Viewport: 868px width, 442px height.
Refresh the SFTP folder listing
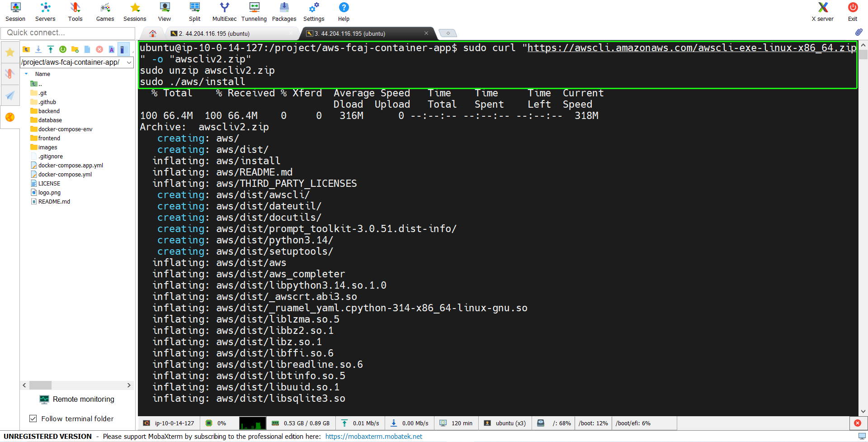coord(63,49)
